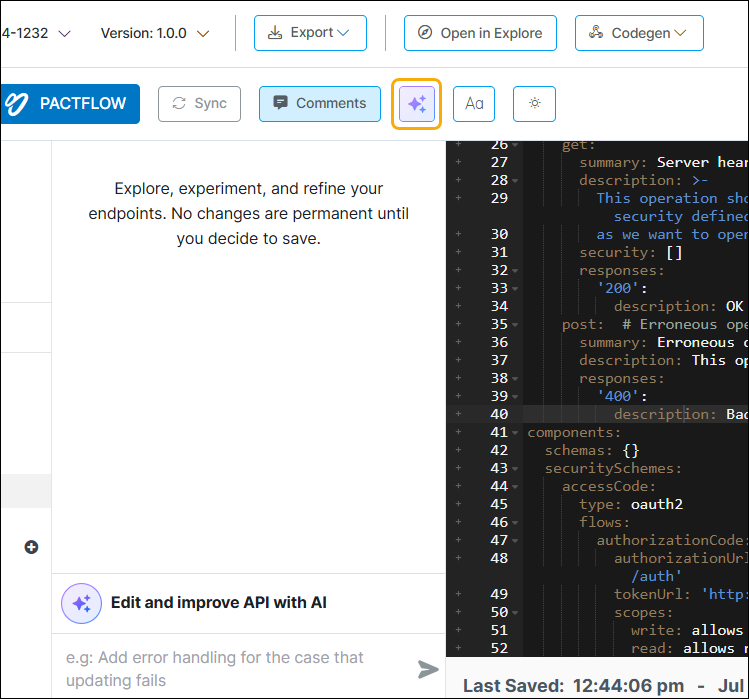Screen dimensions: 749x699
Task: Click the Comments speech bubble icon
Action: click(x=280, y=103)
